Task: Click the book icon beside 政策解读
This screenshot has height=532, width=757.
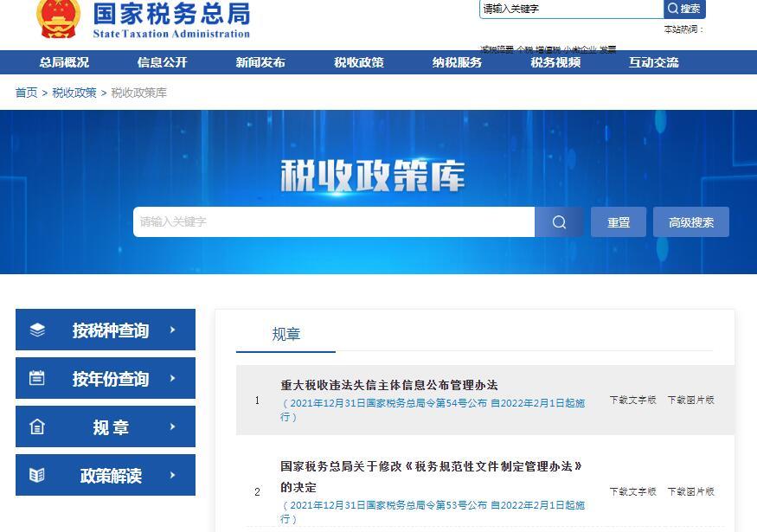Action: (x=37, y=476)
